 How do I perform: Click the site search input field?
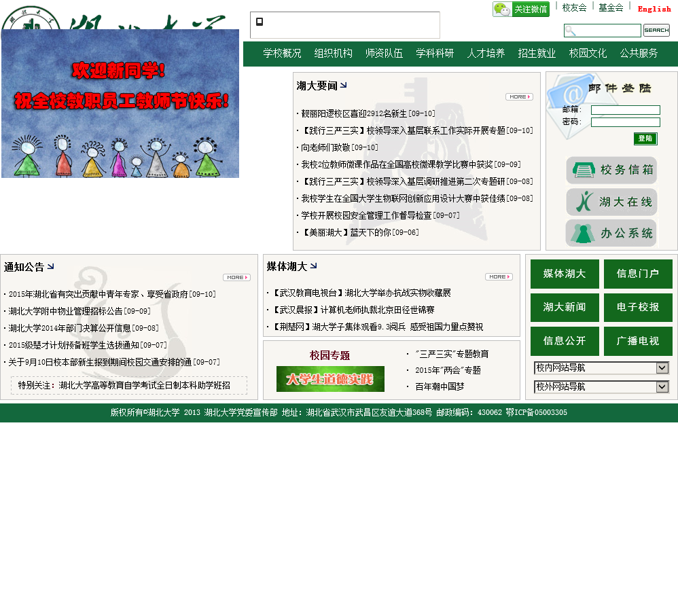point(603,31)
